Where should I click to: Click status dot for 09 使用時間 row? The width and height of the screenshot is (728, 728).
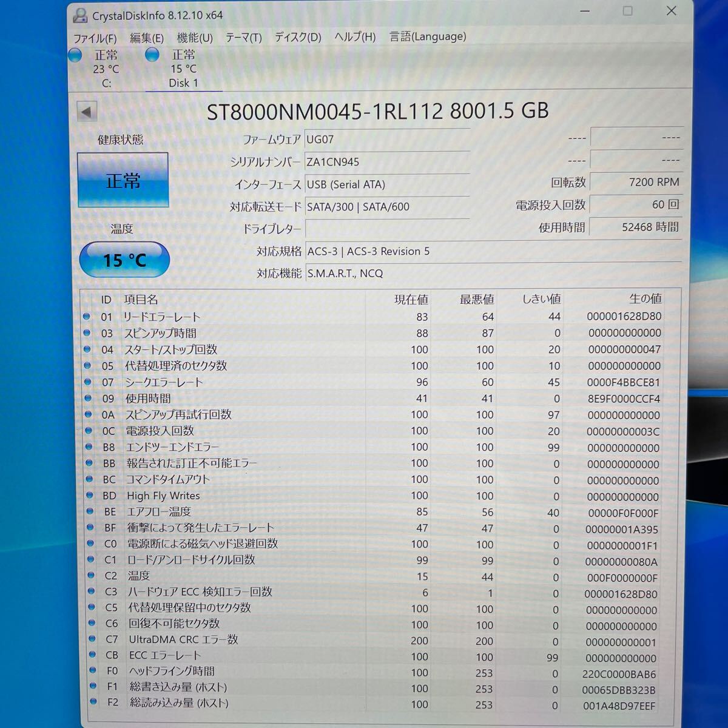point(87,398)
